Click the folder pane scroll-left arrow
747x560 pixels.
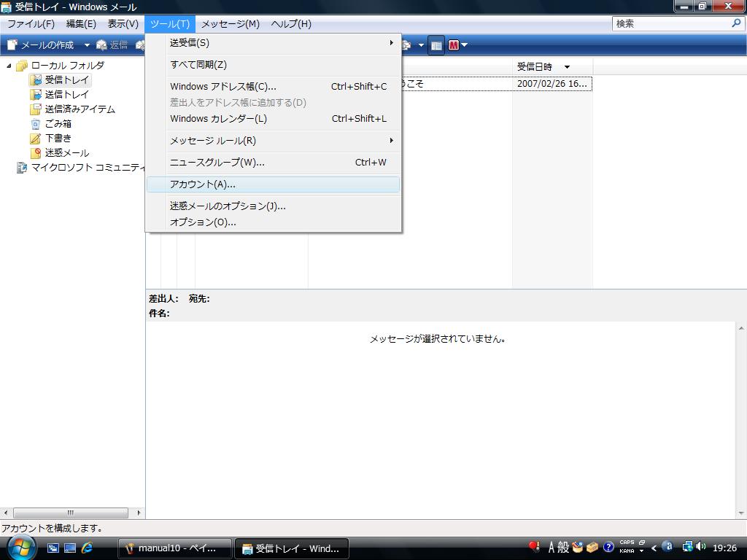(x=6, y=513)
